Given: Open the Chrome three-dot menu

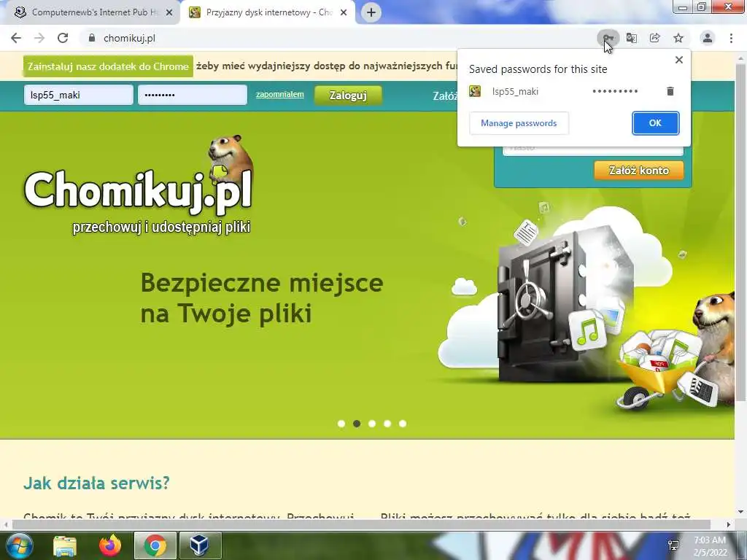Looking at the screenshot, I should coord(731,38).
